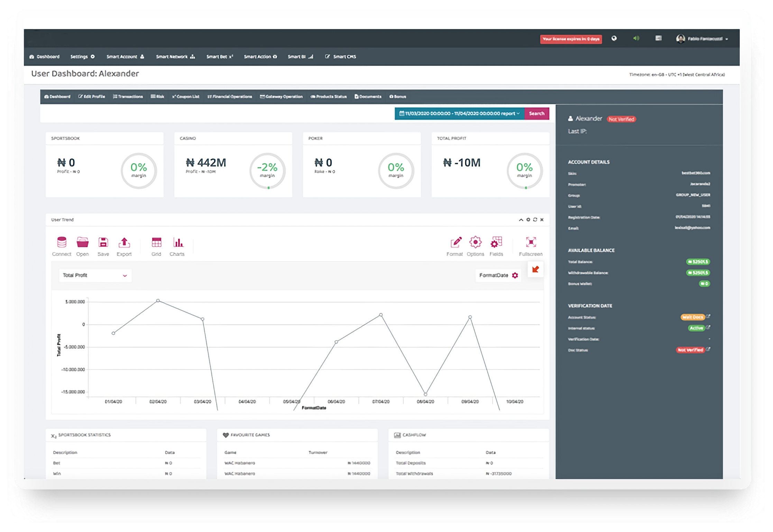Switch to Charts view icon
773x532 pixels.
point(178,243)
